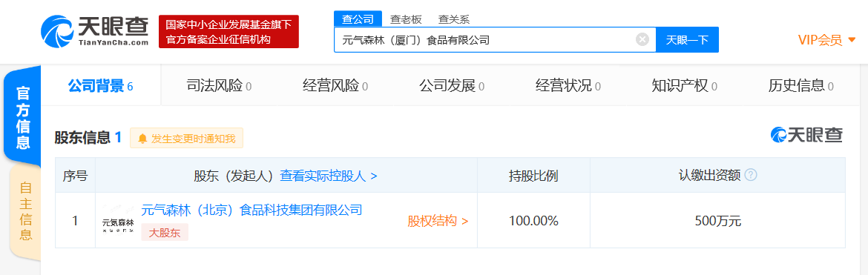Open the TianYanCha logo homepage
Viewport: 868px width, 275px height.
coord(95,32)
